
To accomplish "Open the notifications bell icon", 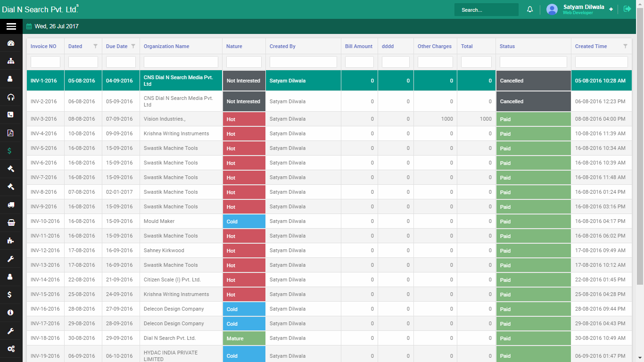I will tap(530, 9).
